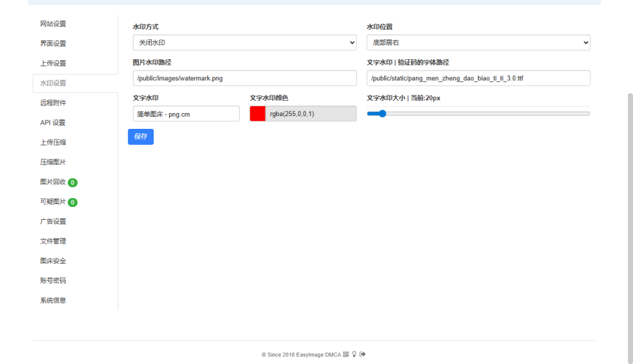Click the 文字水印大小 slider handle
Screen dimensions: 633x364
tap(382, 114)
